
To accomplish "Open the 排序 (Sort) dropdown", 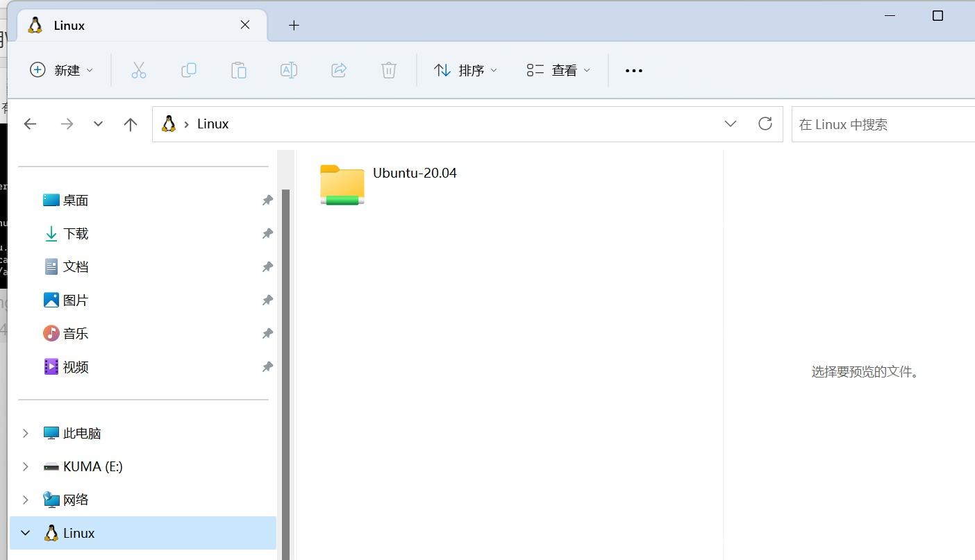I will (465, 70).
